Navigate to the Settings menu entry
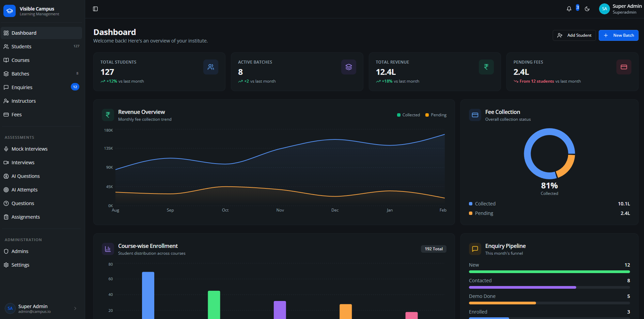644x319 pixels. tap(20, 265)
